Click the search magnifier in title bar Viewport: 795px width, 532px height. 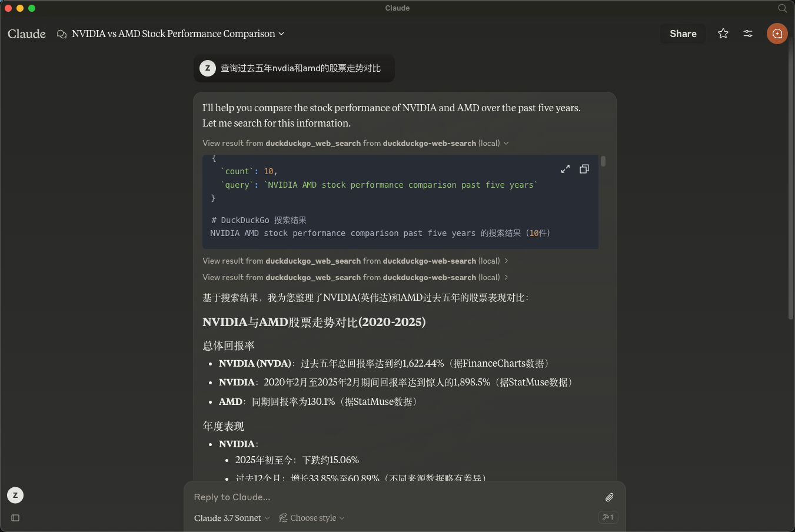[782, 8]
